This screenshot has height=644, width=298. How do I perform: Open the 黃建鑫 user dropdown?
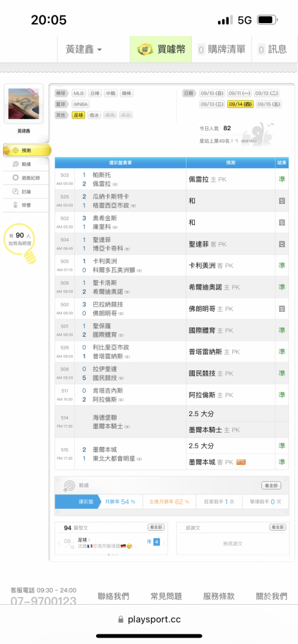point(84,50)
